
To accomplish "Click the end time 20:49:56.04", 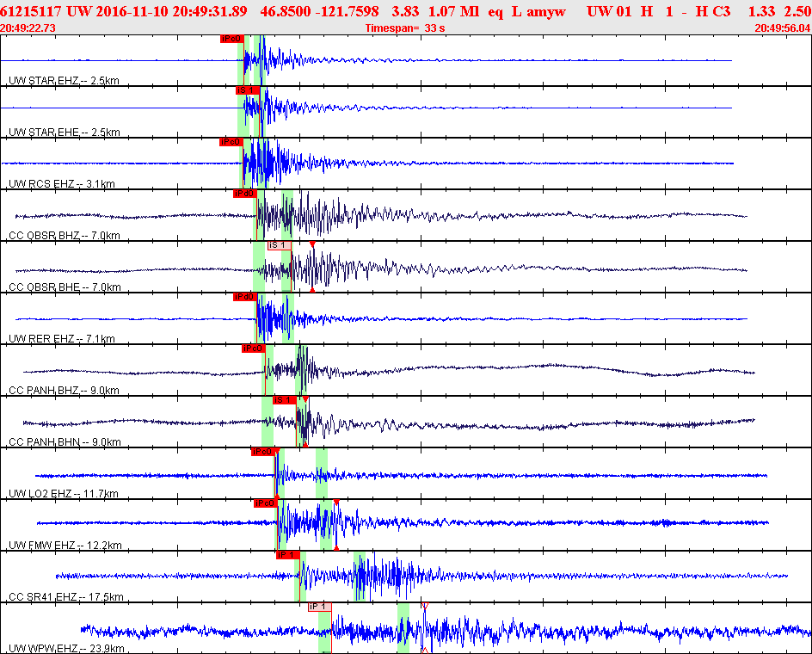I will (783, 28).
